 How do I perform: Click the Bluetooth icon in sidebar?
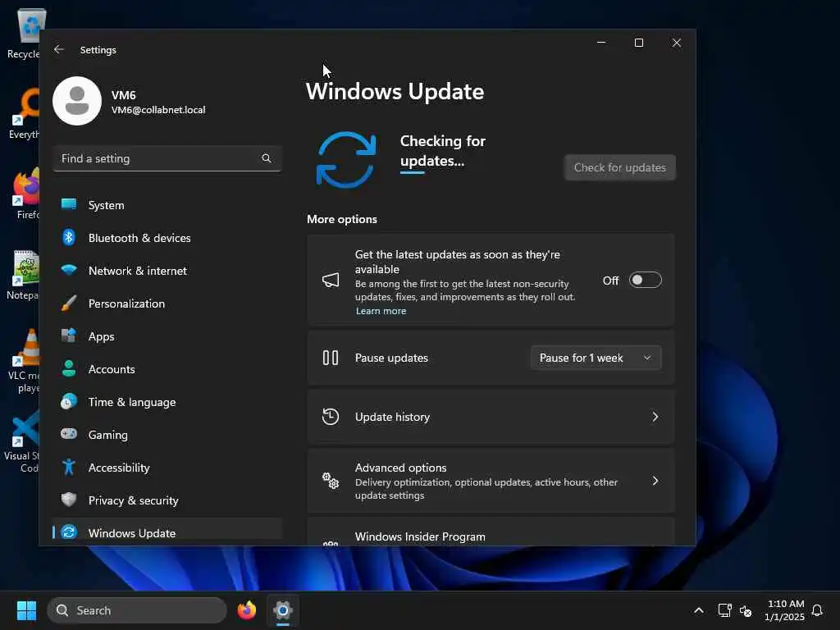69,237
